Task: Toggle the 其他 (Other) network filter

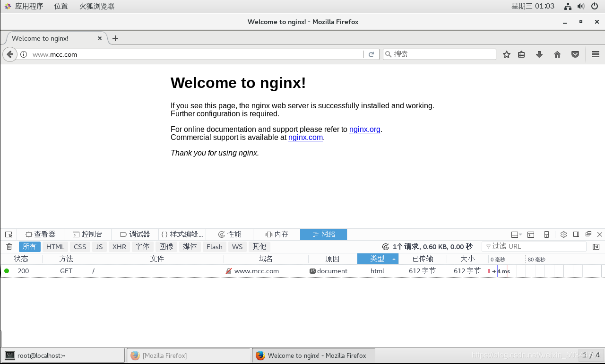Action: (x=259, y=247)
